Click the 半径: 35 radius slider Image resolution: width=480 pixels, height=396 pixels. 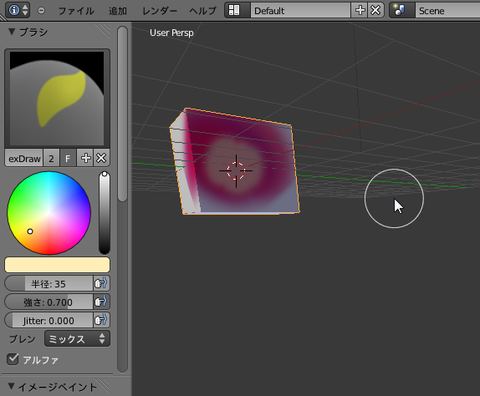(x=49, y=284)
